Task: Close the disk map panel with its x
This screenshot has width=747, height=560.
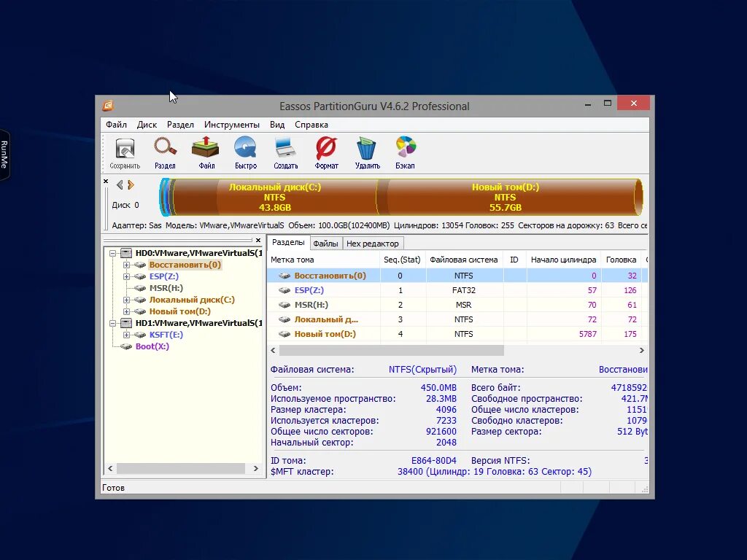Action: [106, 182]
